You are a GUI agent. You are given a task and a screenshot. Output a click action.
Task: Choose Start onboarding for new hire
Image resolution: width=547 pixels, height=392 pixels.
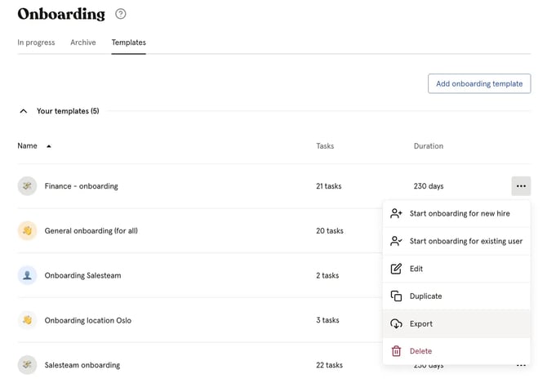tap(456, 213)
